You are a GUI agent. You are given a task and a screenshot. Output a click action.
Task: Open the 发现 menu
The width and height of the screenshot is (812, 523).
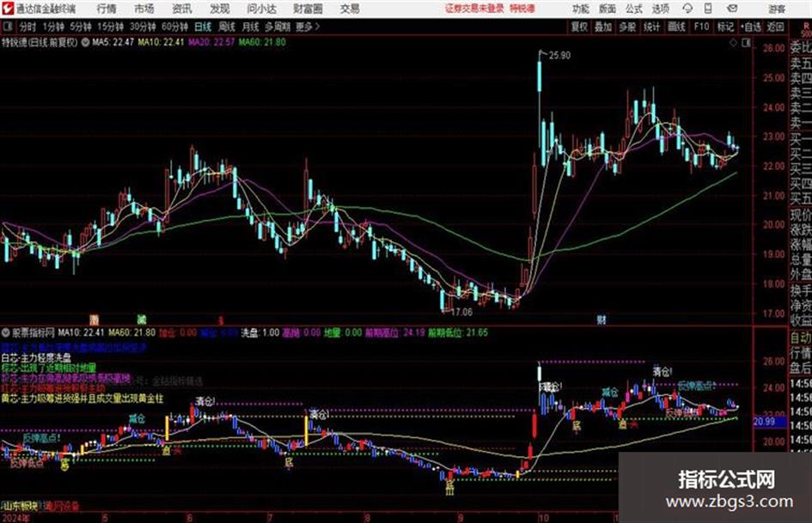pos(220,9)
